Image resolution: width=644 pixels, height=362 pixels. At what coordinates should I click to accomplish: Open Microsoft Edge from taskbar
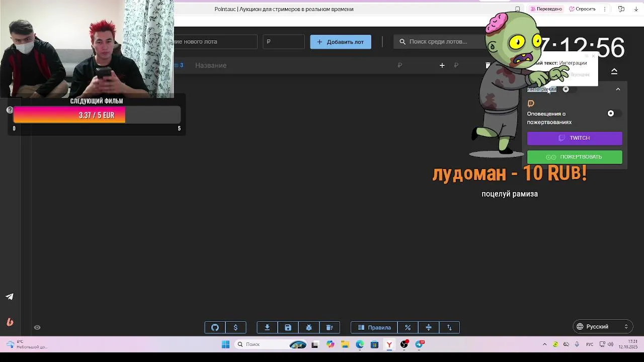tap(360, 344)
